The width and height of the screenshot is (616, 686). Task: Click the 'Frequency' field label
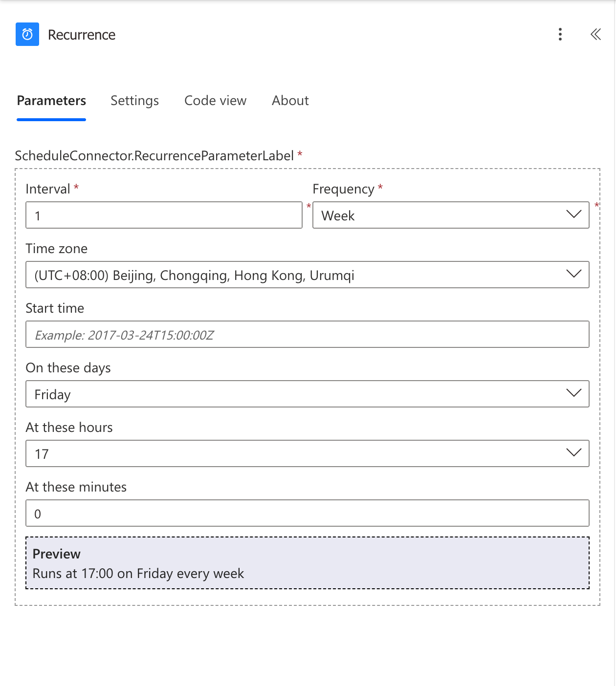coord(343,189)
